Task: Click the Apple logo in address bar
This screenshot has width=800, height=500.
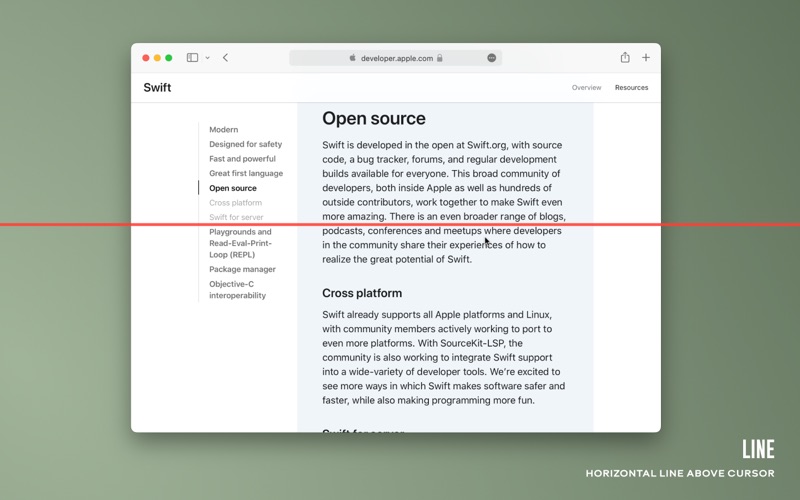Action: (x=353, y=58)
